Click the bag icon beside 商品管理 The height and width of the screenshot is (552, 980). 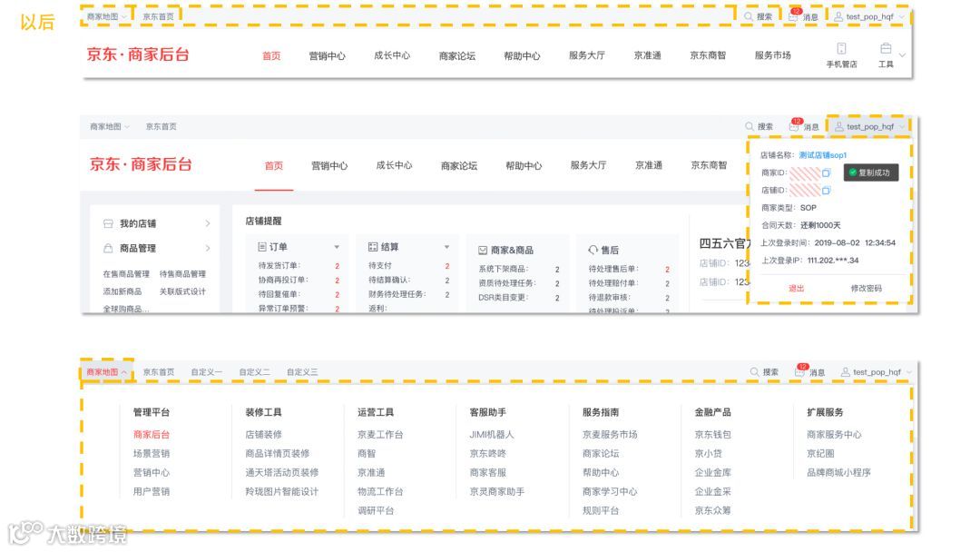tap(108, 248)
